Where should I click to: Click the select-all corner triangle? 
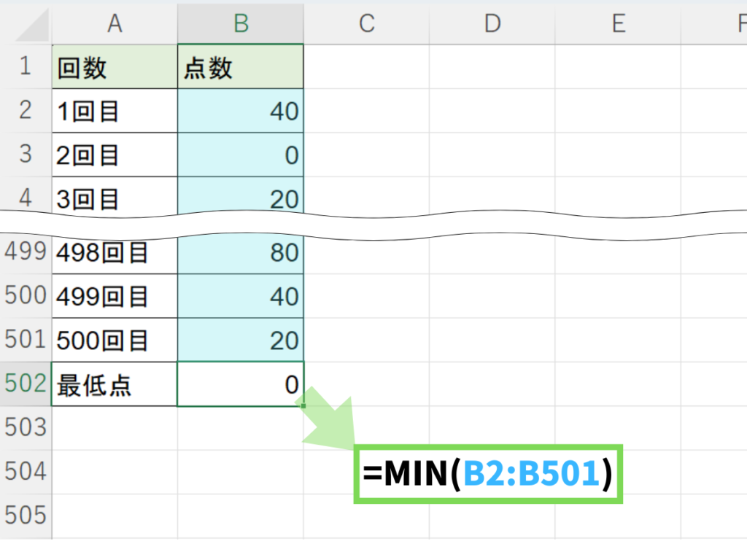29,26
